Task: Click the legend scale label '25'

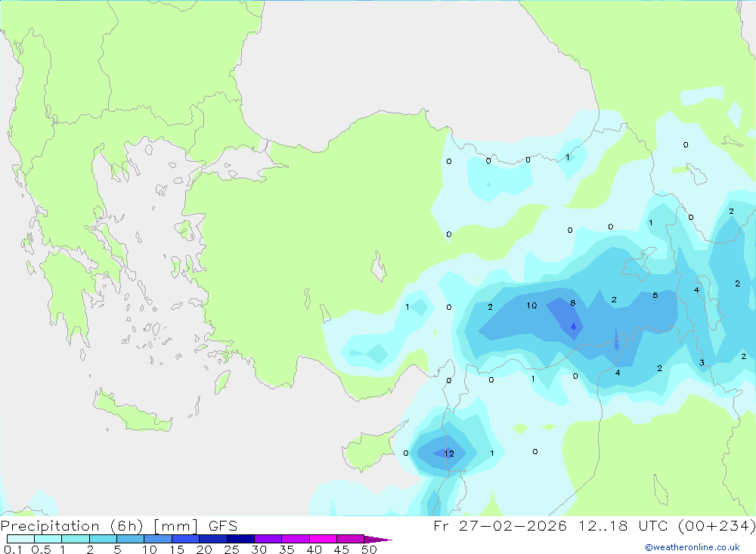Action: coord(231,549)
